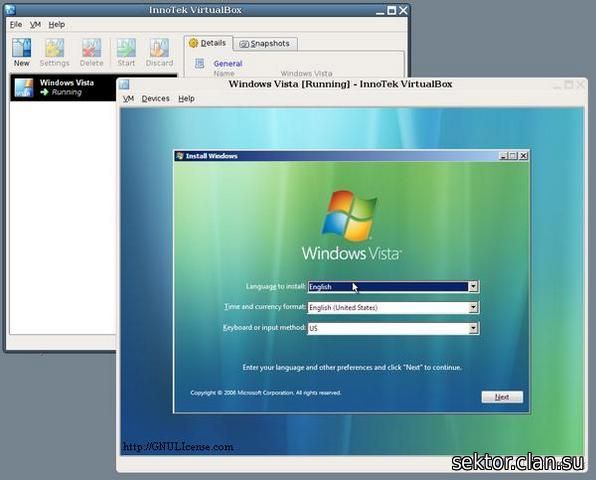
Task: Open the Devices menu
Action: (155, 98)
